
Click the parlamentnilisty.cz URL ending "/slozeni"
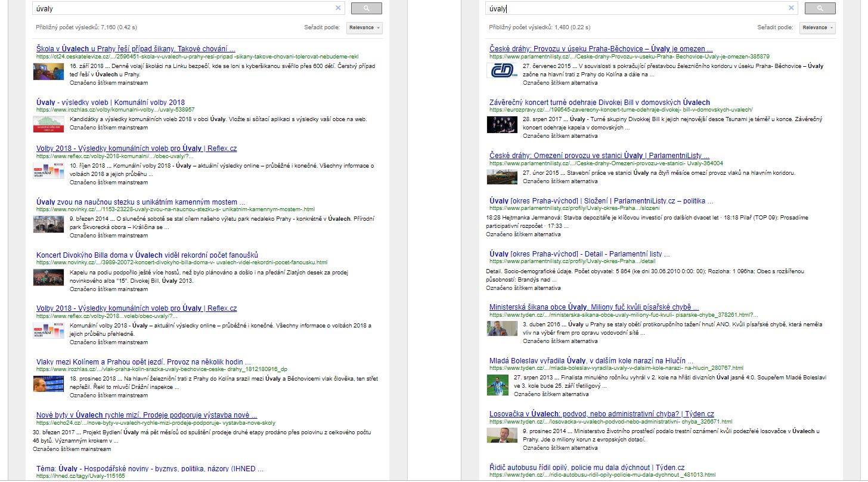coord(574,208)
